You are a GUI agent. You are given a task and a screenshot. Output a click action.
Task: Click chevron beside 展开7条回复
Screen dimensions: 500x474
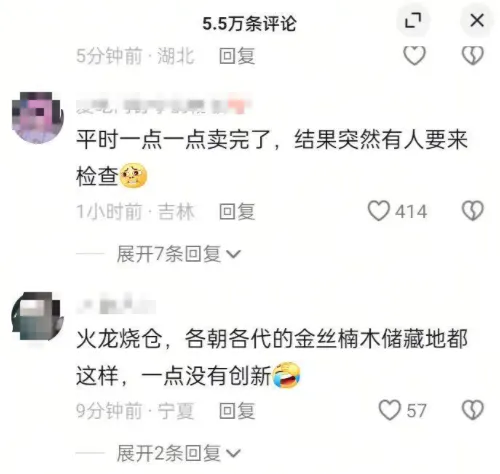[233, 255]
